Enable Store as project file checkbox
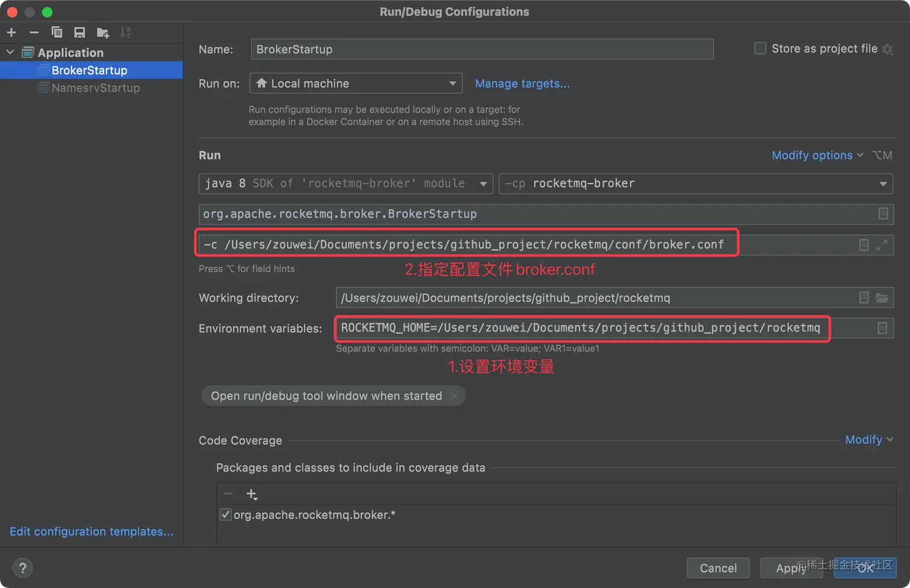 (760, 49)
